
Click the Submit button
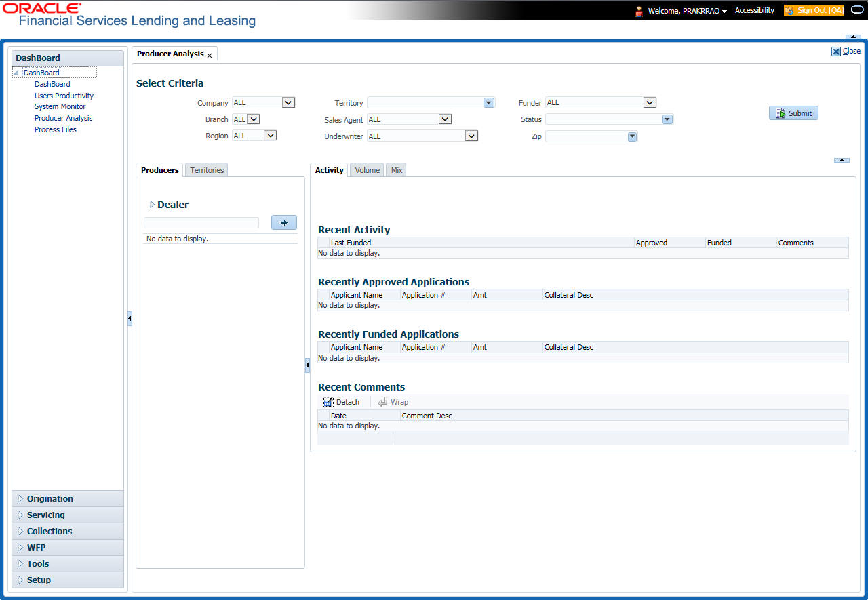(793, 113)
